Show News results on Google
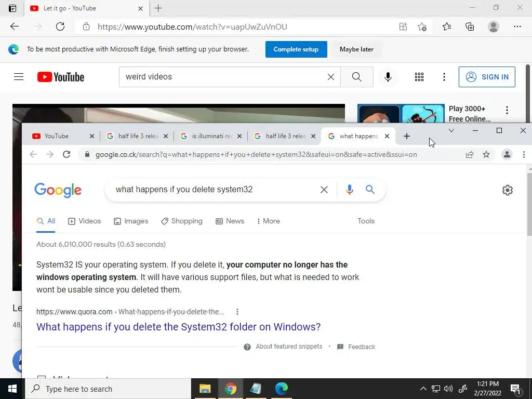 click(230, 221)
